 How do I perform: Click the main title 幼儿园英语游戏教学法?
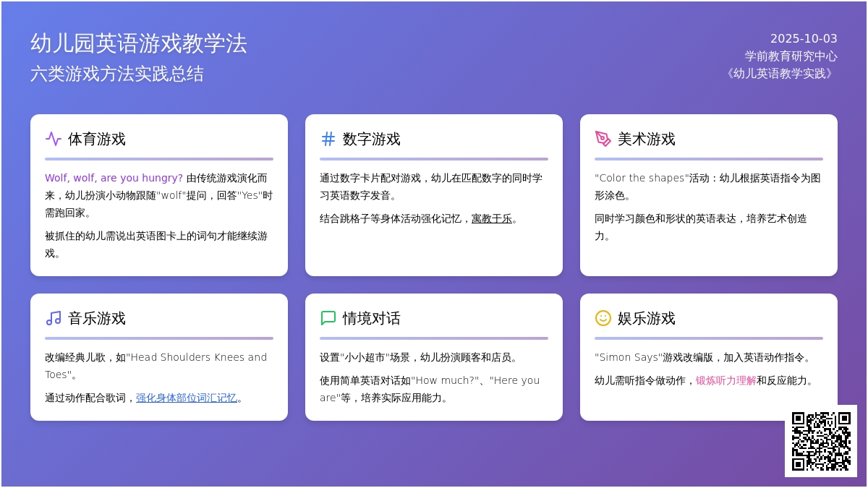139,43
